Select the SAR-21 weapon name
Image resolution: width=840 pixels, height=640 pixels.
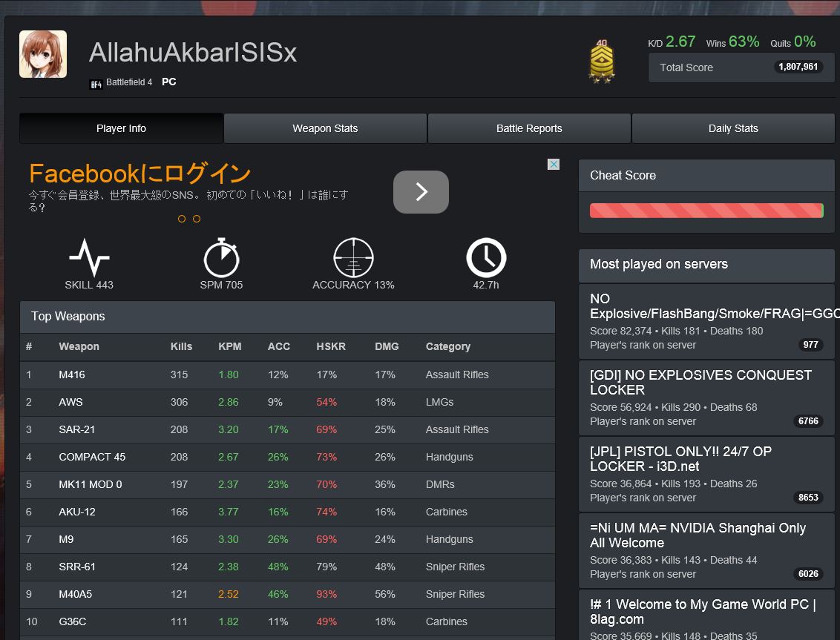76,429
